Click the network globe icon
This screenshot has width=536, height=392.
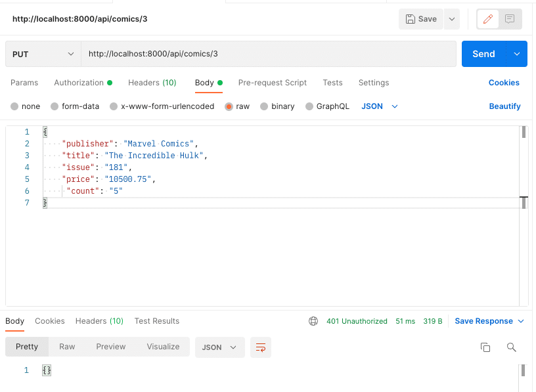[313, 321]
